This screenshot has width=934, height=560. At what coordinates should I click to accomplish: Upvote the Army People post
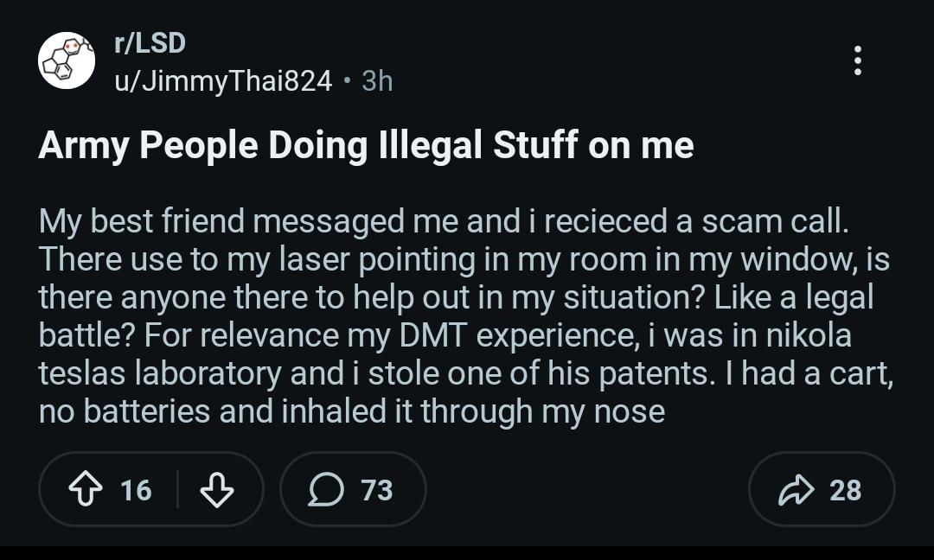(x=86, y=490)
